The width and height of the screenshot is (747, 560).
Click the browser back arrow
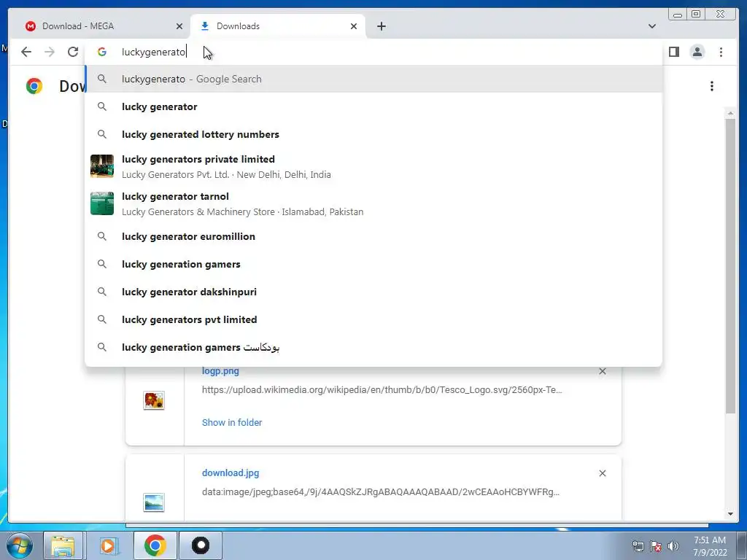pos(26,52)
